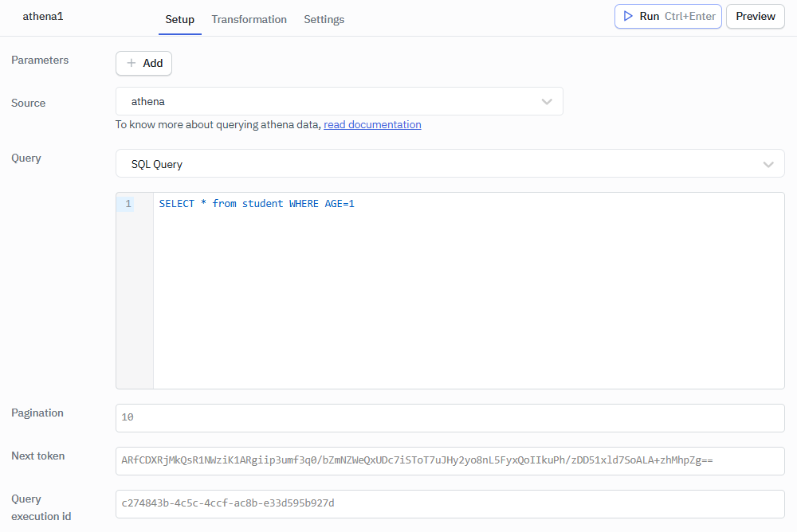The height and width of the screenshot is (532, 797).
Task: Click into the Next token field
Action: 450,460
